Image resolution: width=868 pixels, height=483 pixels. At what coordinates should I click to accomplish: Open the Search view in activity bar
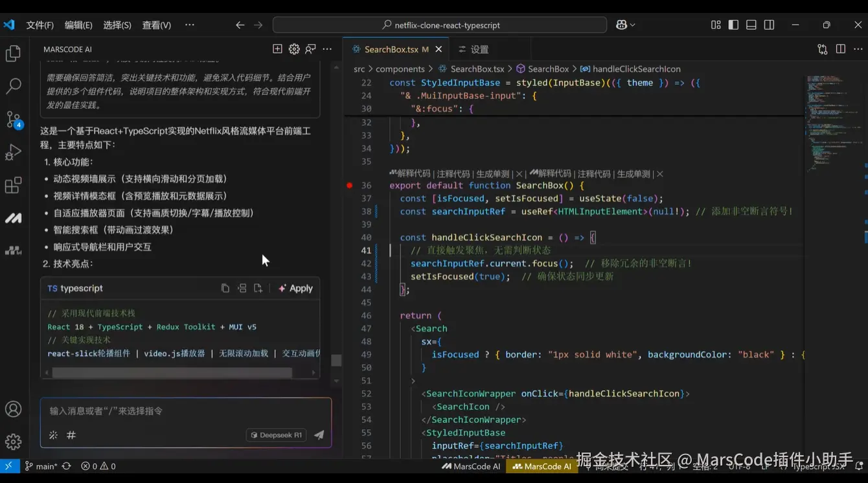pyautogui.click(x=14, y=86)
